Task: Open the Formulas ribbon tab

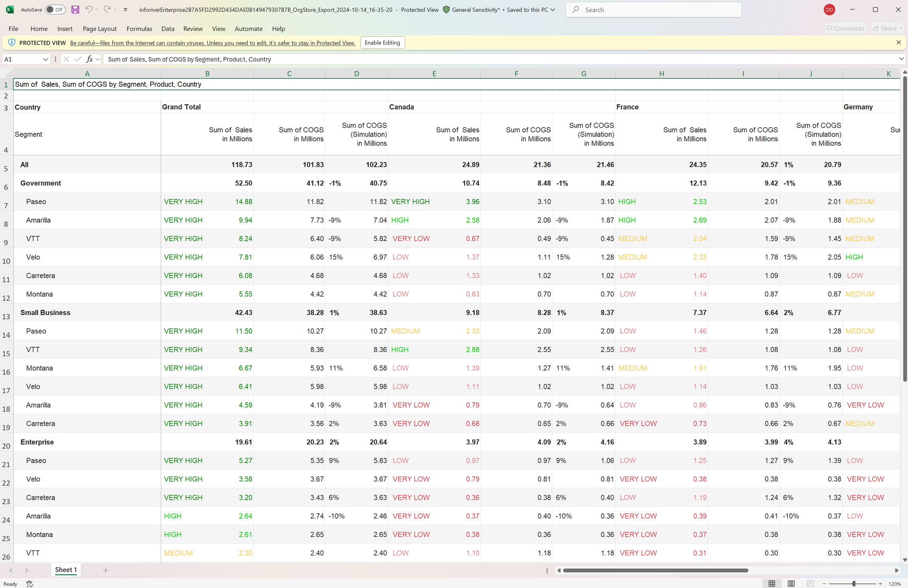Action: click(x=139, y=28)
